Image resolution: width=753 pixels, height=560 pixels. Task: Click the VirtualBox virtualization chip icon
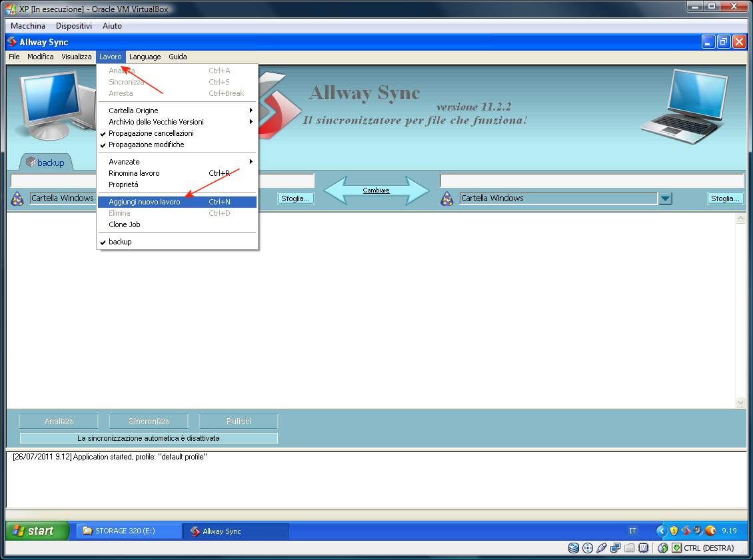644,548
